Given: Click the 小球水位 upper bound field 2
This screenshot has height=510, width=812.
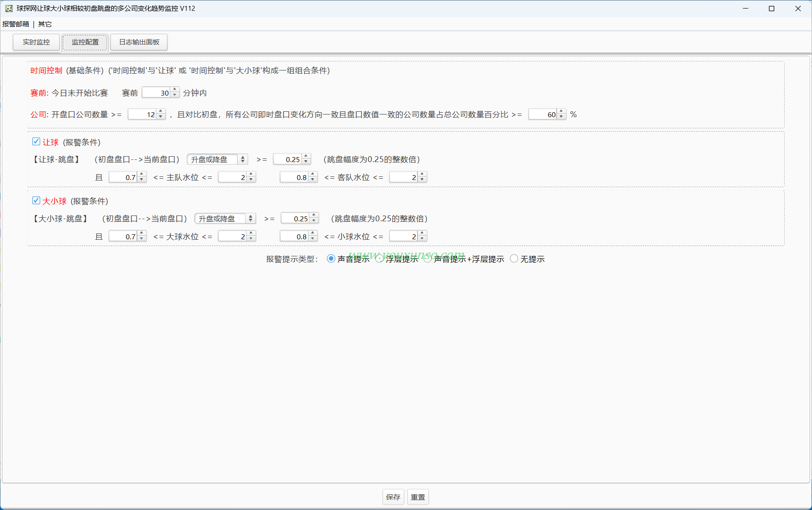Looking at the screenshot, I should coord(404,237).
